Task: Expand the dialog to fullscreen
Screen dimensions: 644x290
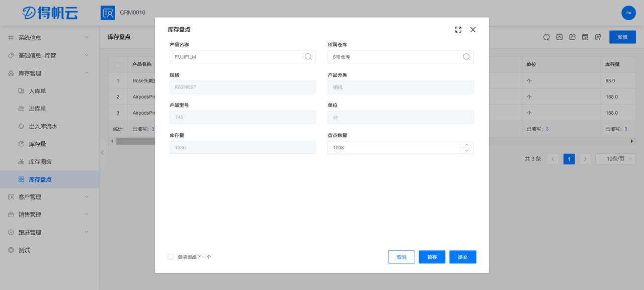Action: (458, 29)
